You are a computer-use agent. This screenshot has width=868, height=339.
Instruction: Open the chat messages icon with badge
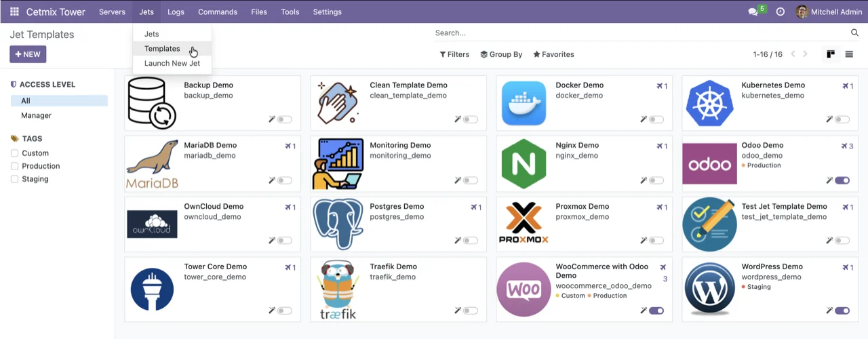753,12
